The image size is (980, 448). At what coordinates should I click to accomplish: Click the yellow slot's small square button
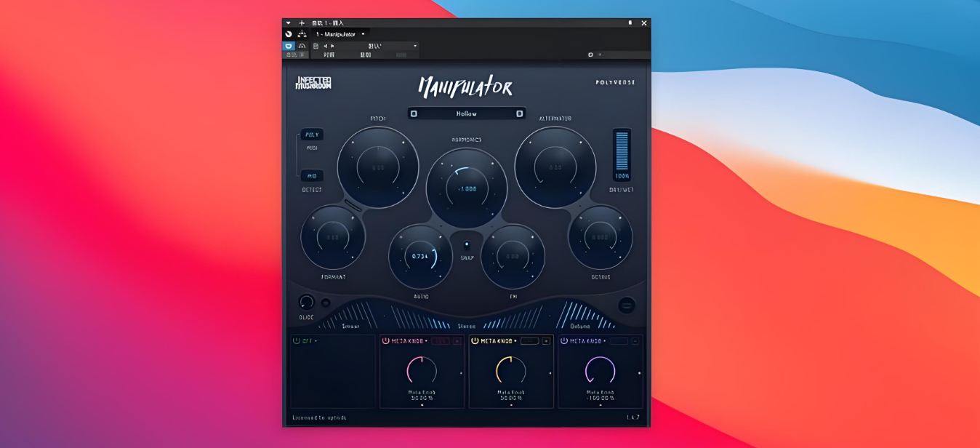(x=546, y=340)
